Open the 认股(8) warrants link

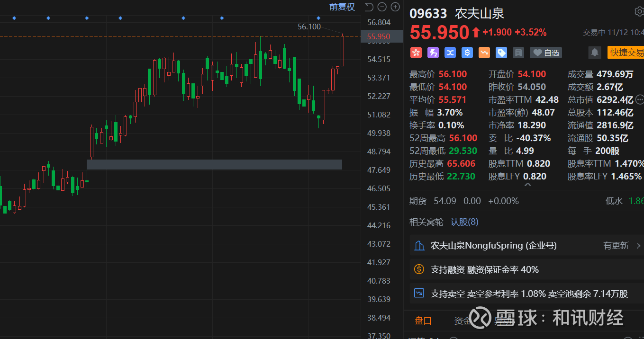click(464, 222)
